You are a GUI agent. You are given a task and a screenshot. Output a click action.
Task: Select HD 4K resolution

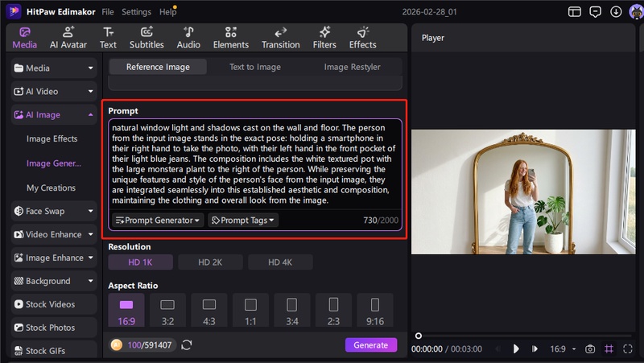[280, 262]
